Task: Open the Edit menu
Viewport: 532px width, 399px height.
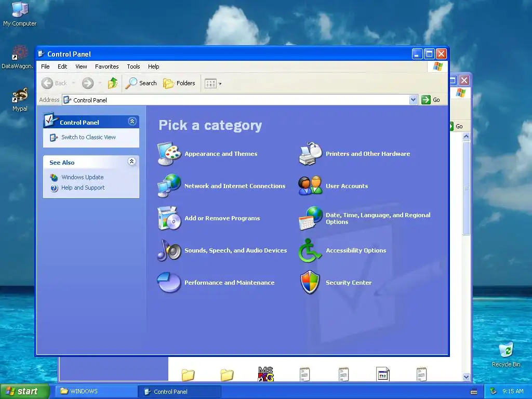Action: click(x=62, y=66)
